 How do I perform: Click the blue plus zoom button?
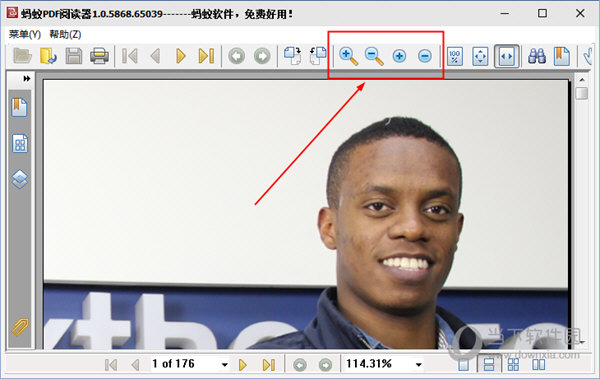399,56
